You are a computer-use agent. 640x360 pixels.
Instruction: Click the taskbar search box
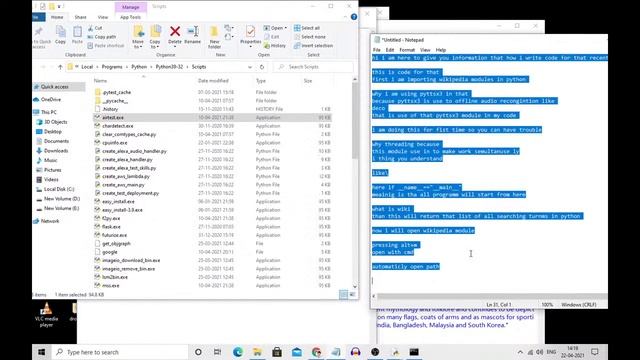point(120,352)
